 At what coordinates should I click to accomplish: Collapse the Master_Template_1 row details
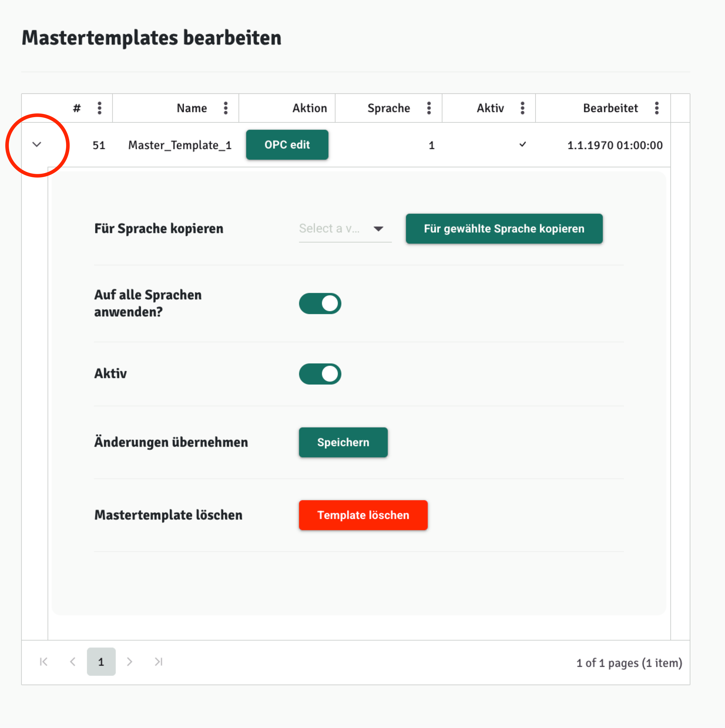tap(36, 145)
